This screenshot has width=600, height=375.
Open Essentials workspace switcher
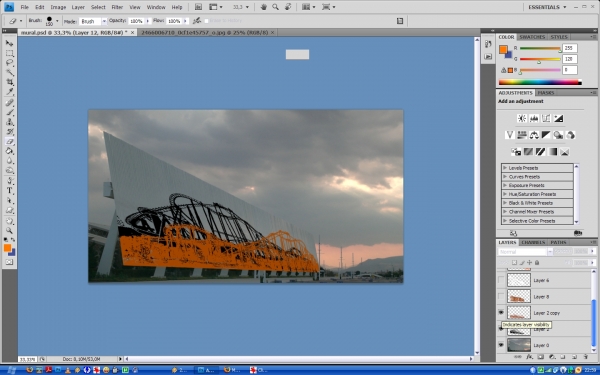click(547, 7)
